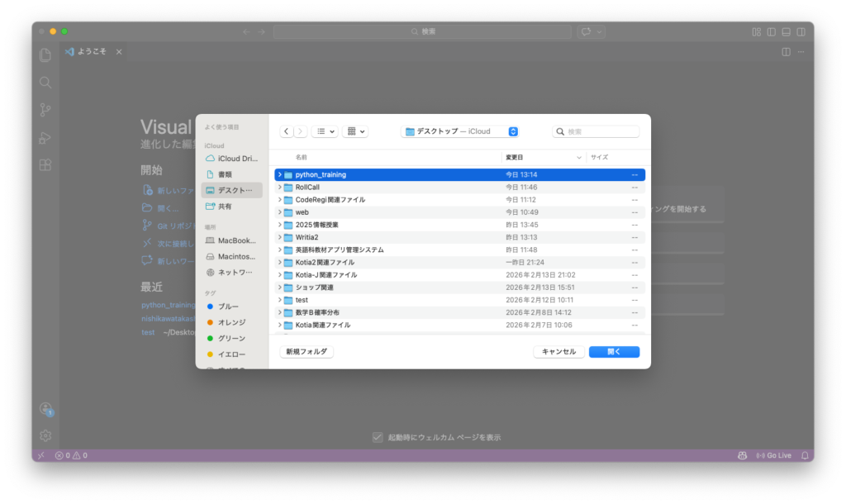Toggle the panel layout button

786,31
